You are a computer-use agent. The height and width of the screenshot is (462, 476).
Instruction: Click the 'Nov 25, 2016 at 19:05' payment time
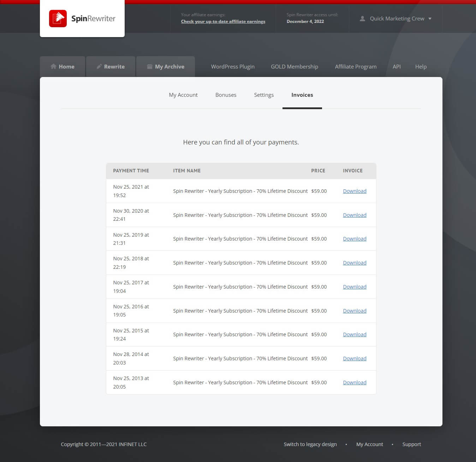(131, 311)
